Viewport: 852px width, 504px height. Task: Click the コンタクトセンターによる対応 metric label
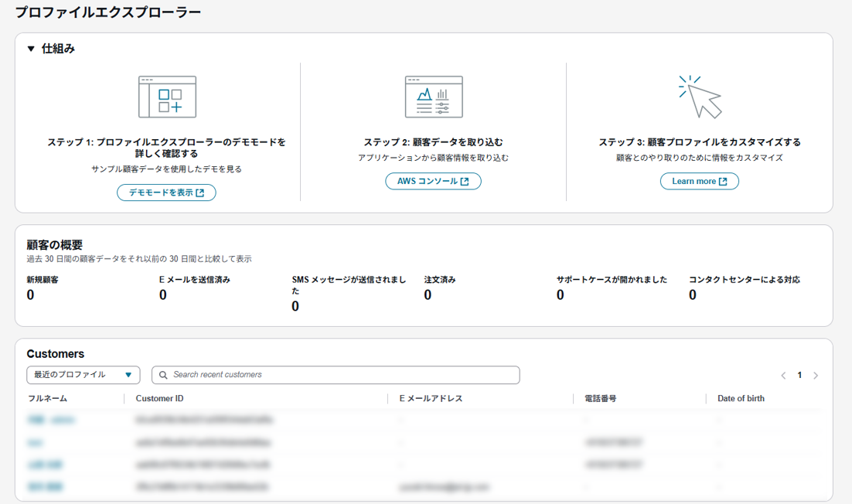pos(745,280)
